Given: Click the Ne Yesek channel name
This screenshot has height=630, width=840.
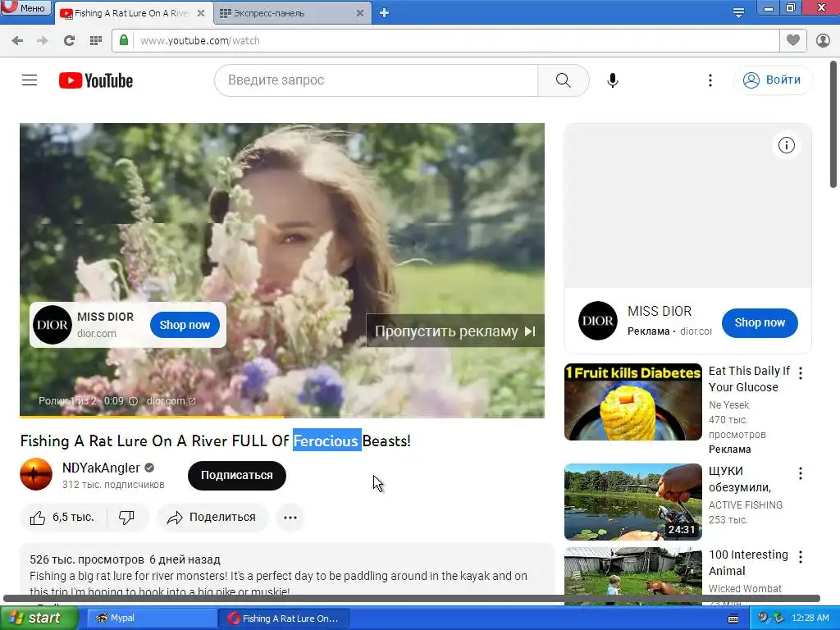Looking at the screenshot, I should pos(728,405).
